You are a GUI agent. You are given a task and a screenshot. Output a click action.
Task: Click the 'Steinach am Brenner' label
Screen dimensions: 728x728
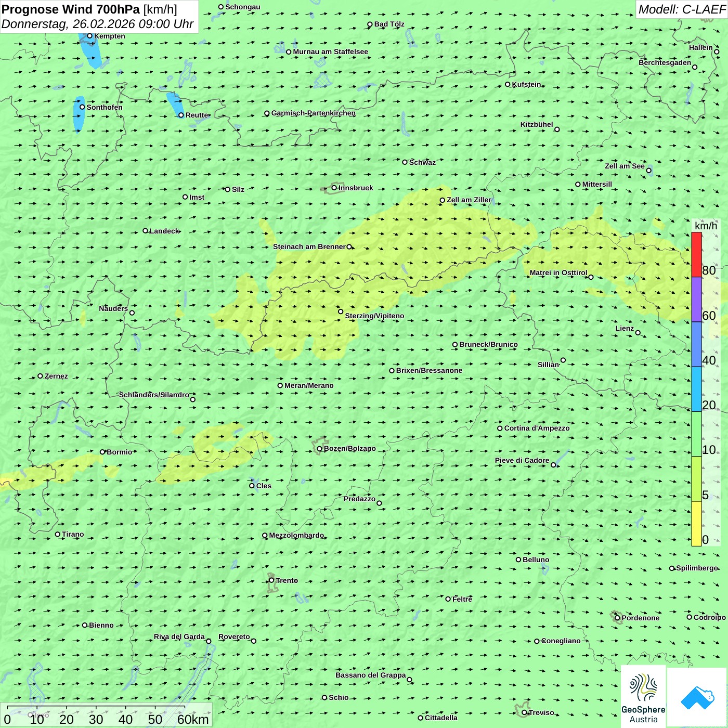tap(309, 246)
